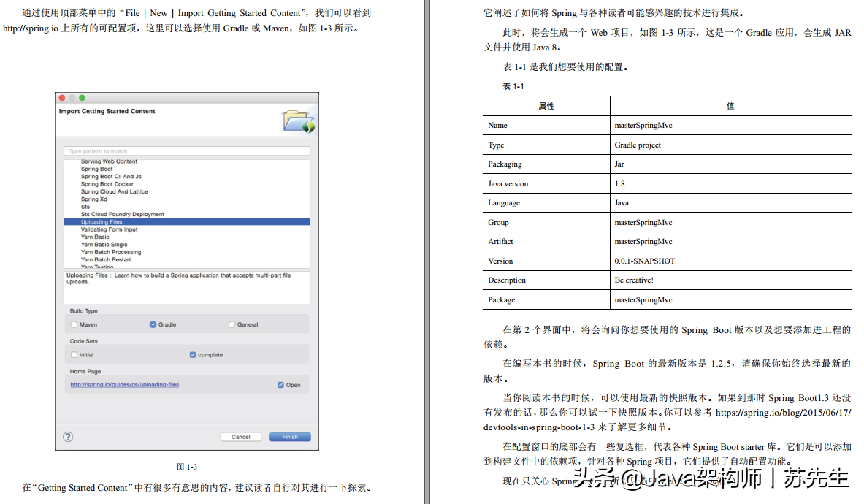
Task: Click the help question mark icon
Action: [x=68, y=437]
